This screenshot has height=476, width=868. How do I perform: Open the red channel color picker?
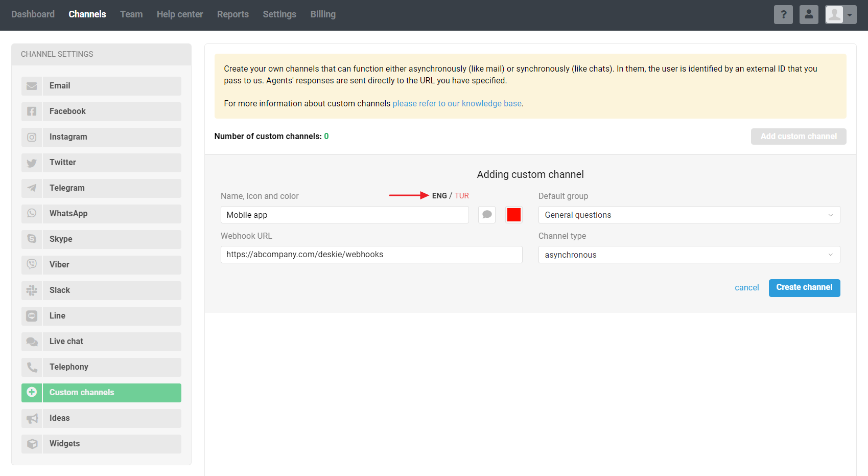point(514,215)
